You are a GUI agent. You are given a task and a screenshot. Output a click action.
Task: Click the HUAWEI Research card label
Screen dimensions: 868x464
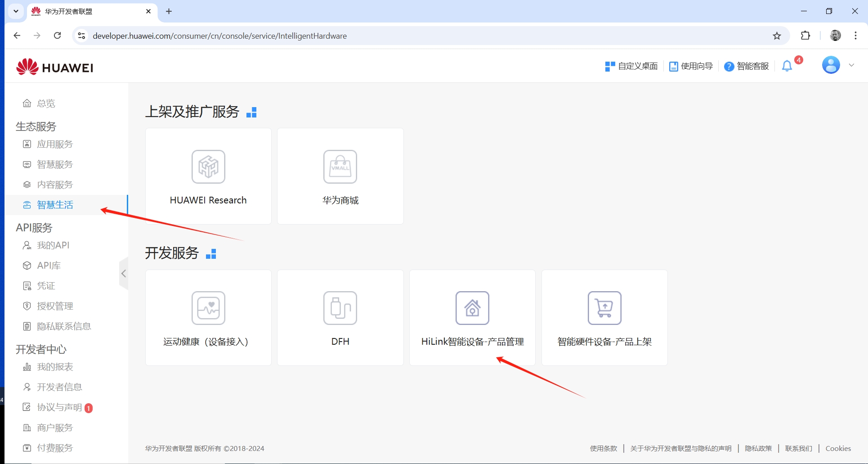pos(208,200)
